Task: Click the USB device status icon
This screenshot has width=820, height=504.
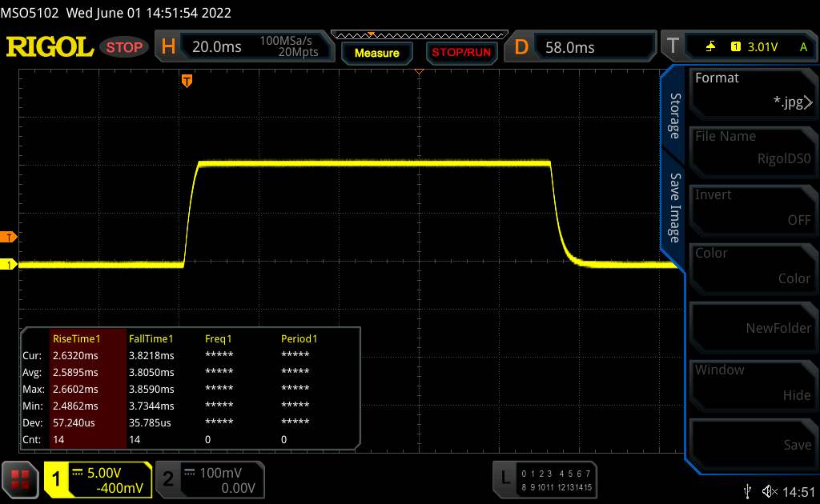Action: tap(747, 490)
